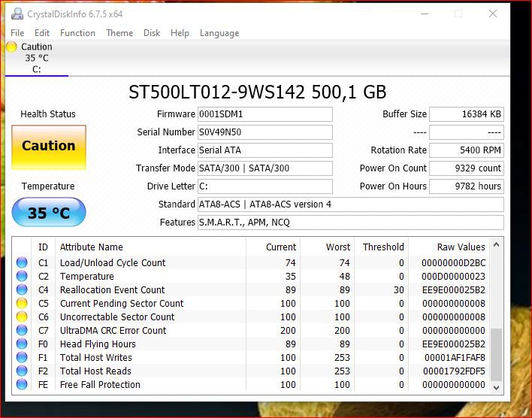532x418 pixels.
Task: Click the Drive Letter field C:
Action: pos(265,186)
